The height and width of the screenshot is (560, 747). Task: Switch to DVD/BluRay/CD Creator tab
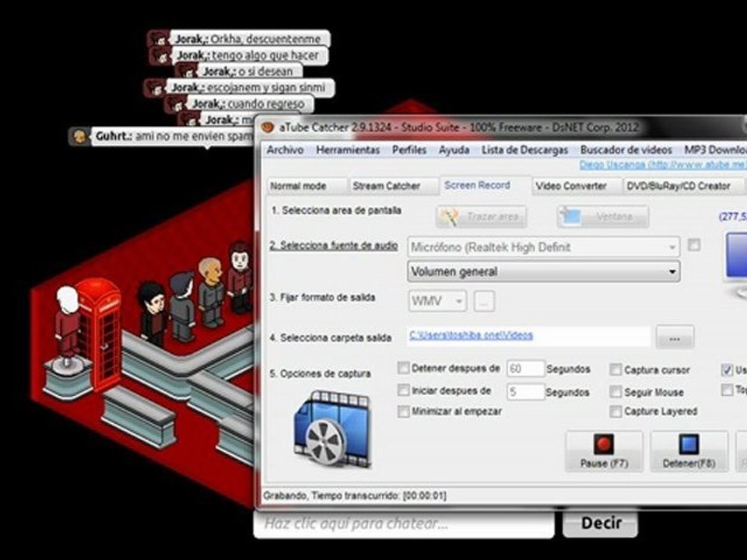click(x=683, y=186)
